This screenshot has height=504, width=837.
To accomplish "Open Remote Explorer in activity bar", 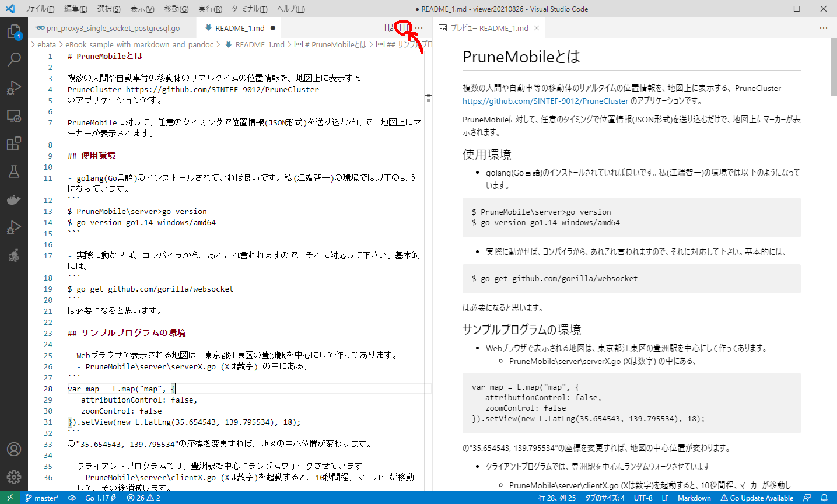I will coord(14,116).
